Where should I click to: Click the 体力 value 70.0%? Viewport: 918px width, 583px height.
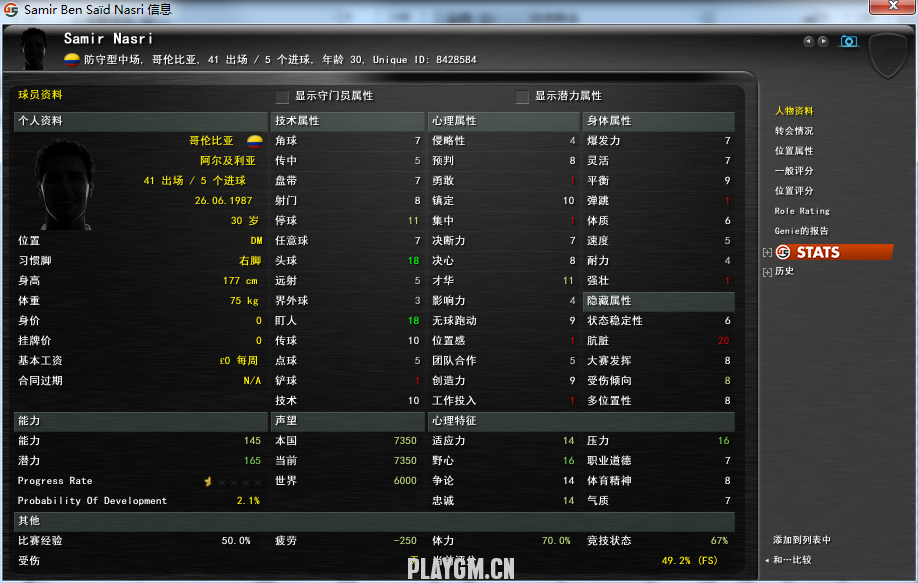(x=556, y=541)
